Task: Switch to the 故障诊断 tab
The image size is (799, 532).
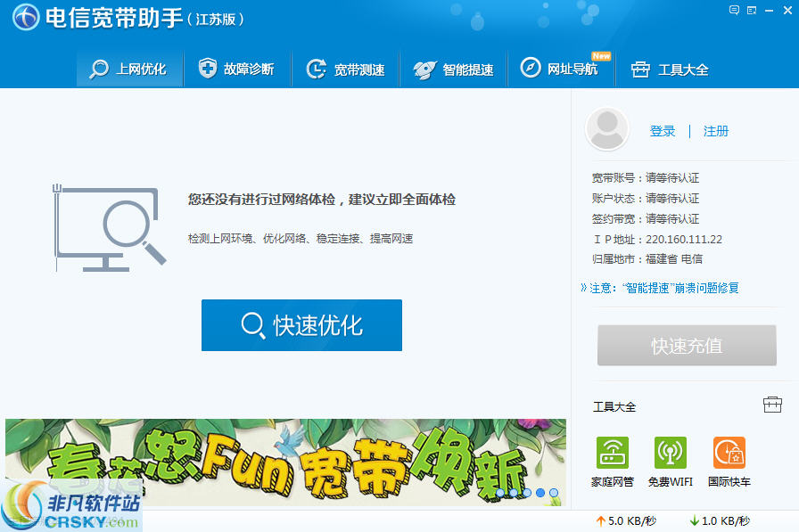Action: point(237,69)
